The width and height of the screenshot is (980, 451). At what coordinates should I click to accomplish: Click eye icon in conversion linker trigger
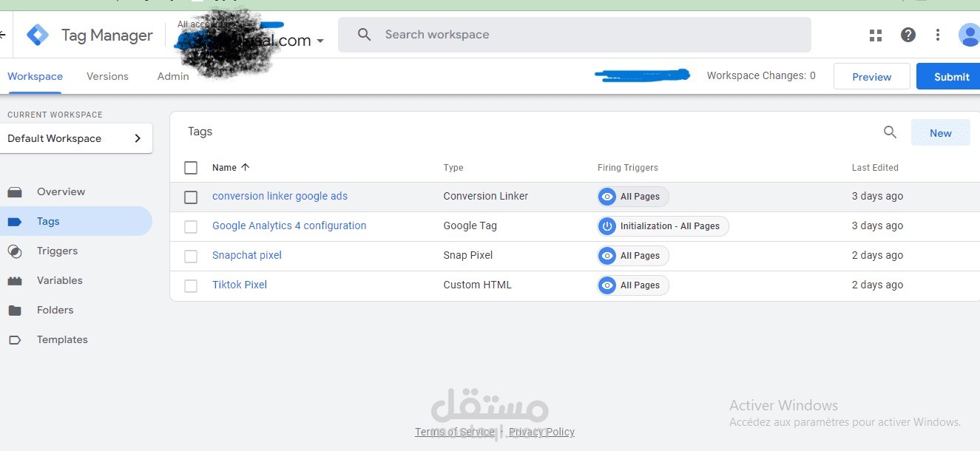tap(607, 197)
